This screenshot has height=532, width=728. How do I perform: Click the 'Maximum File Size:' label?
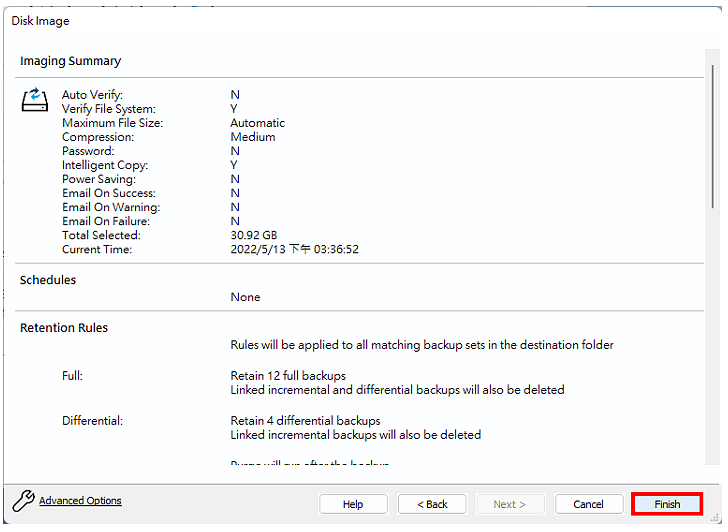[112, 123]
